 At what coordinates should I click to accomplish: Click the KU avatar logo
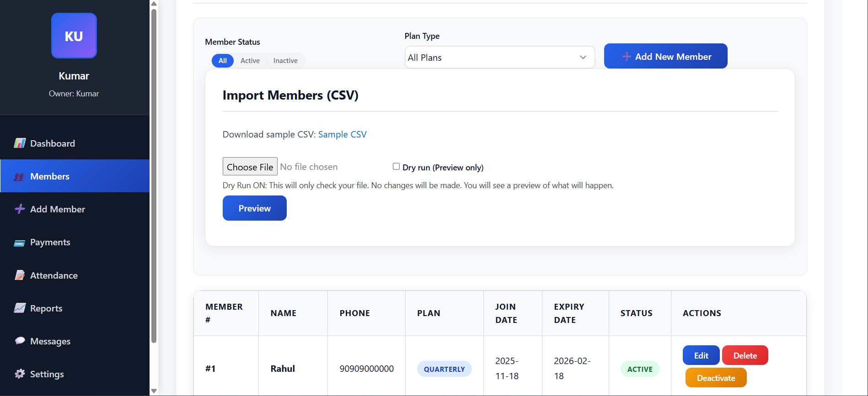point(74,36)
